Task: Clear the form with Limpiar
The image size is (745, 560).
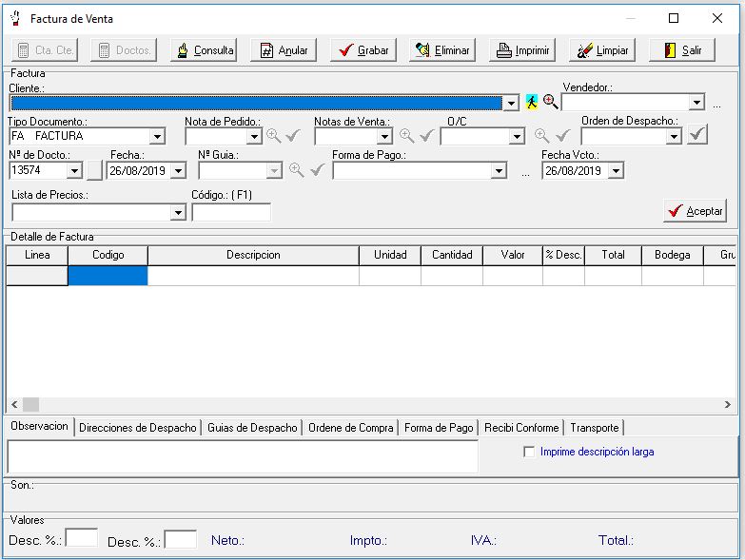Action: click(601, 50)
